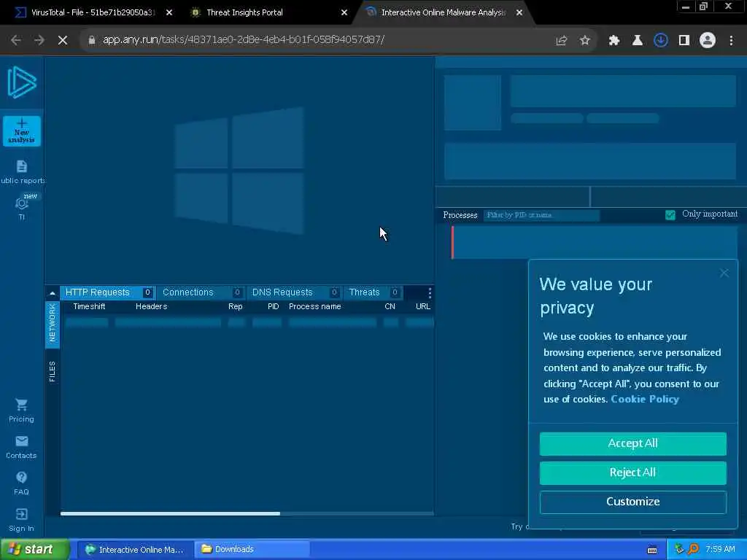Open Interactive Online Ma... taskbar item

click(x=135, y=550)
